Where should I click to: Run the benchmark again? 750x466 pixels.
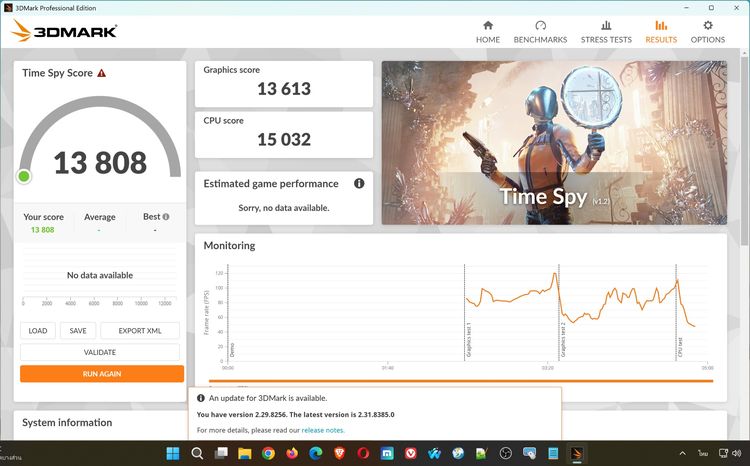(x=102, y=374)
